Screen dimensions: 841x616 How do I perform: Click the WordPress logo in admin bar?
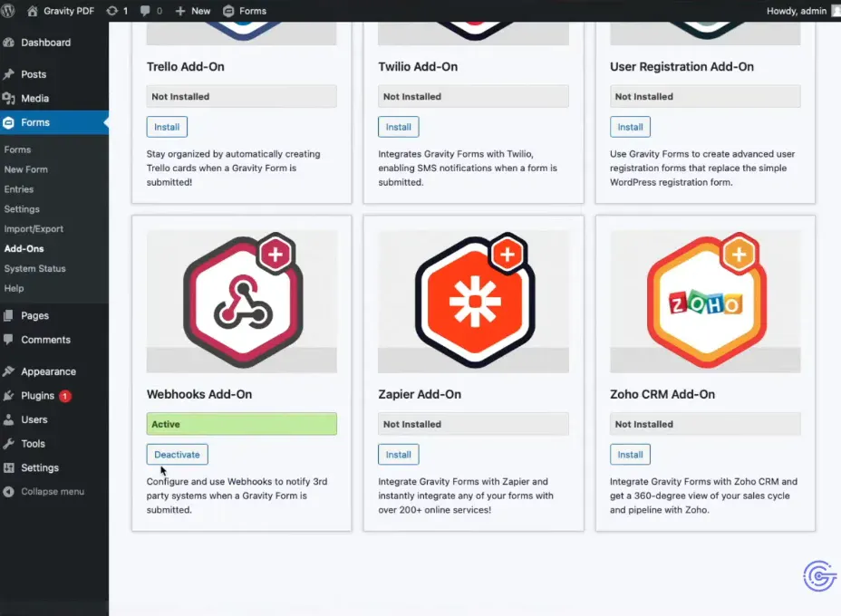click(11, 11)
